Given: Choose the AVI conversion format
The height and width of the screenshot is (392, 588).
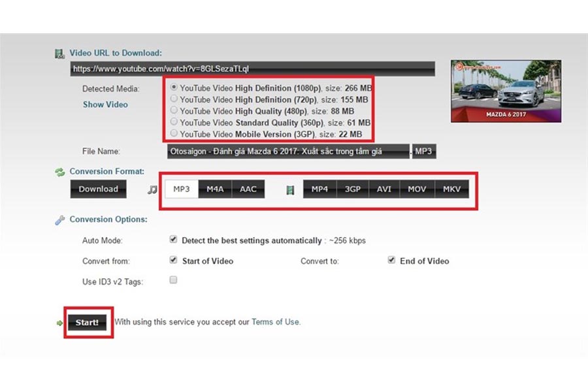Looking at the screenshot, I should pos(384,189).
